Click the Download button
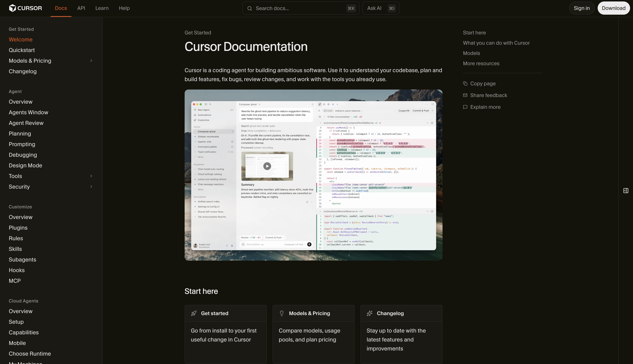The width and height of the screenshot is (633, 364). (x=614, y=8)
